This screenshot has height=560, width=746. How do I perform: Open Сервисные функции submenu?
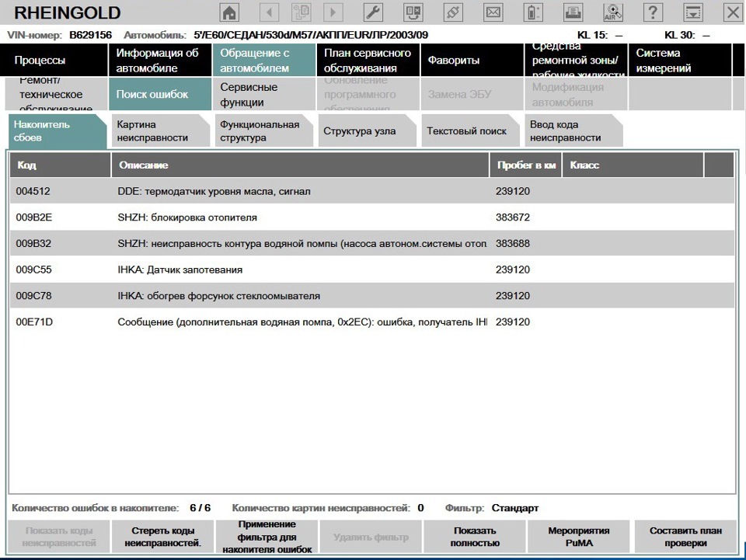coord(264,94)
